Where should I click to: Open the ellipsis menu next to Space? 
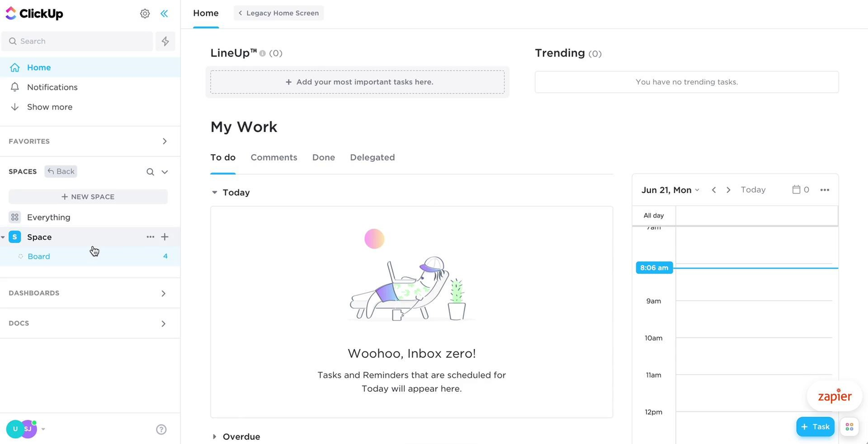pyautogui.click(x=151, y=237)
